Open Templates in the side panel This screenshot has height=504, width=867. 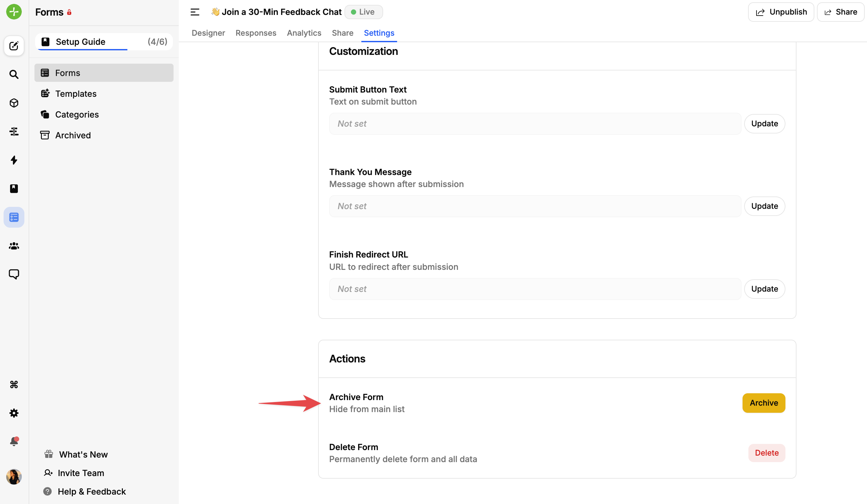click(x=104, y=94)
